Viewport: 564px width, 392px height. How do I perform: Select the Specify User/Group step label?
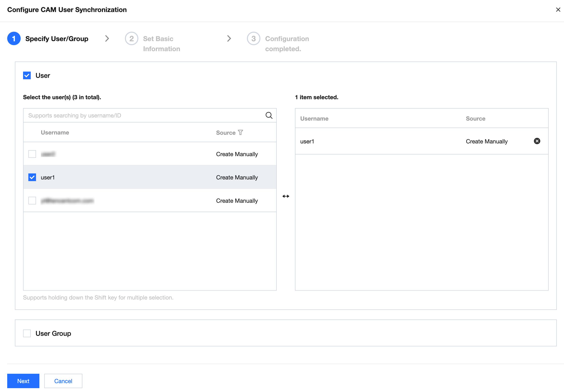click(57, 39)
